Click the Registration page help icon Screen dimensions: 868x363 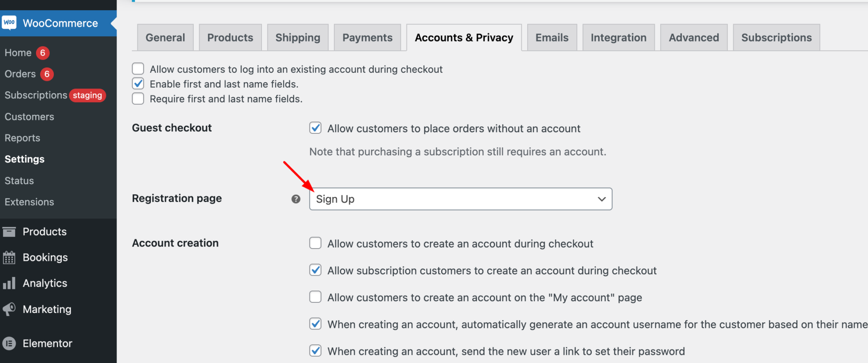click(295, 199)
